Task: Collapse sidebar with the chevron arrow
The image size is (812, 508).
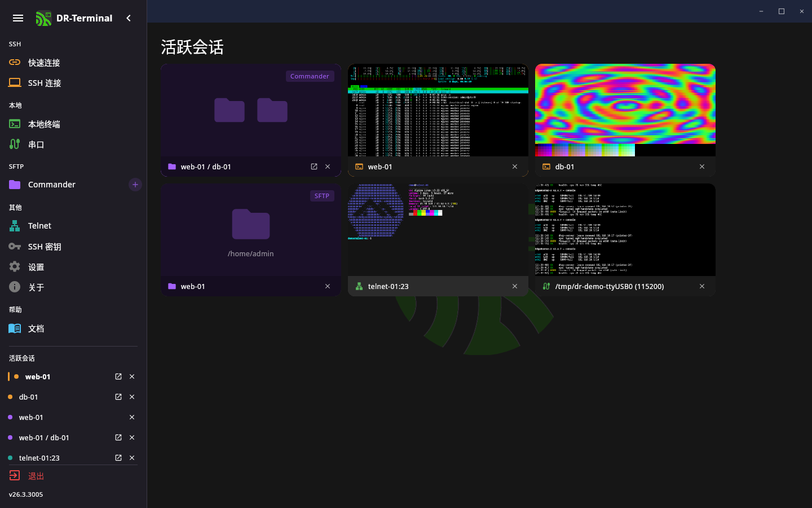Action: [x=129, y=18]
